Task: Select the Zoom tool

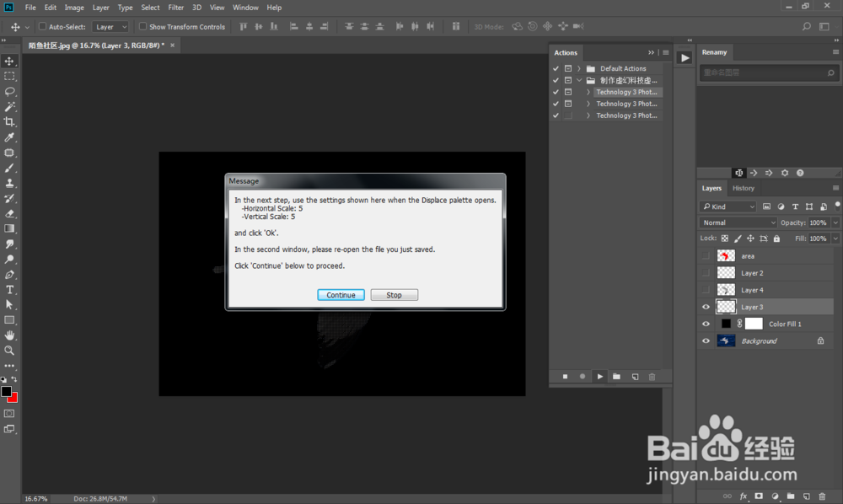Action: pos(9,351)
